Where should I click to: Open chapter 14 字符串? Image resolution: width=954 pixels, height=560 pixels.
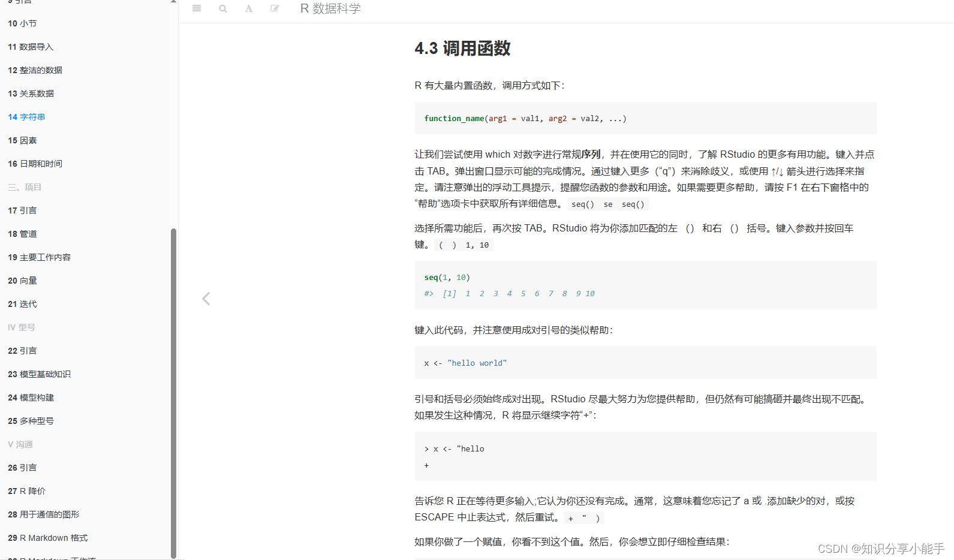pyautogui.click(x=26, y=117)
